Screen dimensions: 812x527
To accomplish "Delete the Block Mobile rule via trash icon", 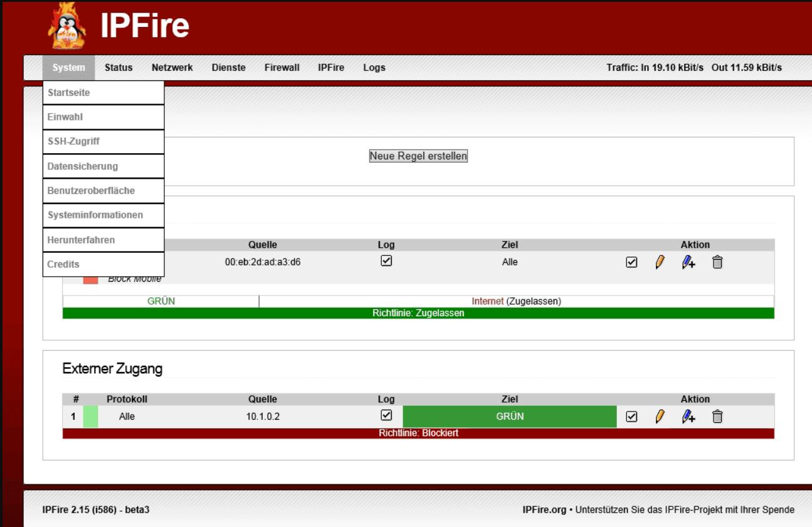I will [x=717, y=263].
